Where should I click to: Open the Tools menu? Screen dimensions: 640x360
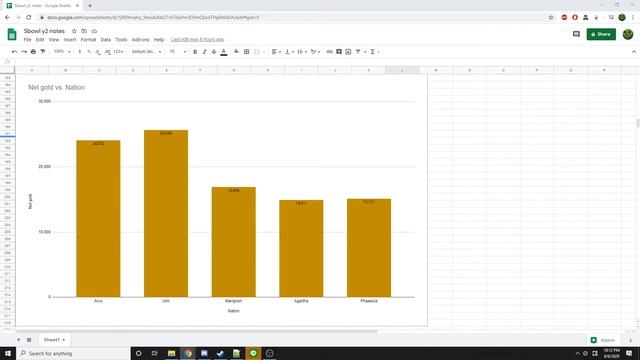[x=121, y=40]
